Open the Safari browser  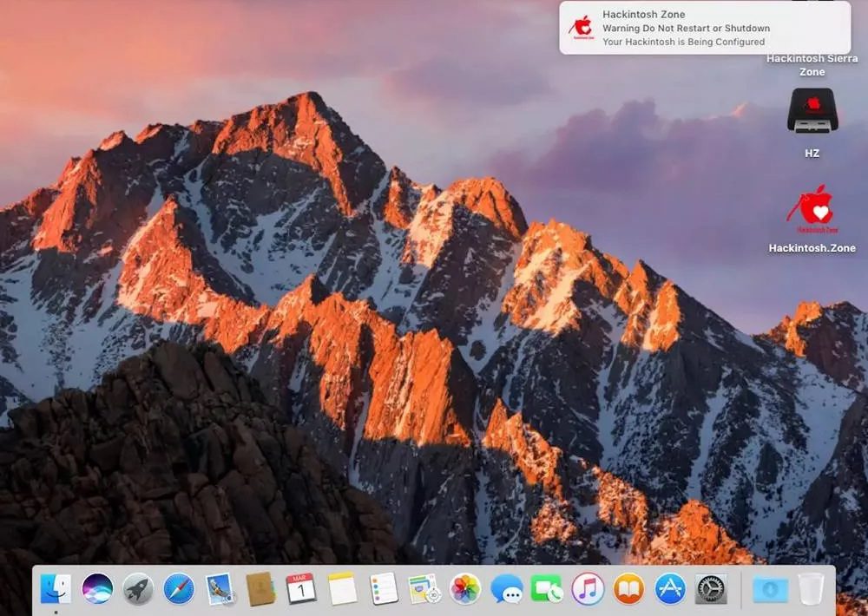(x=179, y=589)
